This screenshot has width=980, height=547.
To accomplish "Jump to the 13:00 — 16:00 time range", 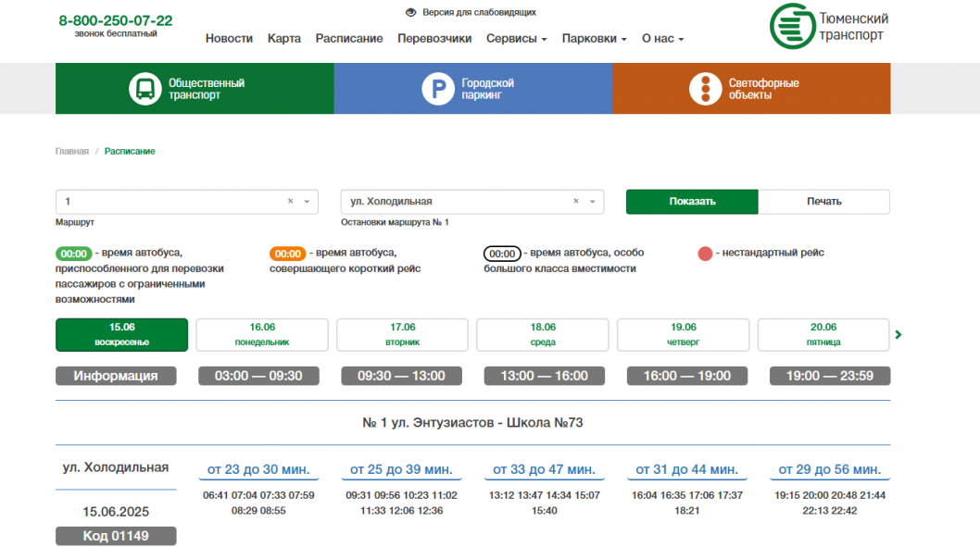I will pos(544,376).
